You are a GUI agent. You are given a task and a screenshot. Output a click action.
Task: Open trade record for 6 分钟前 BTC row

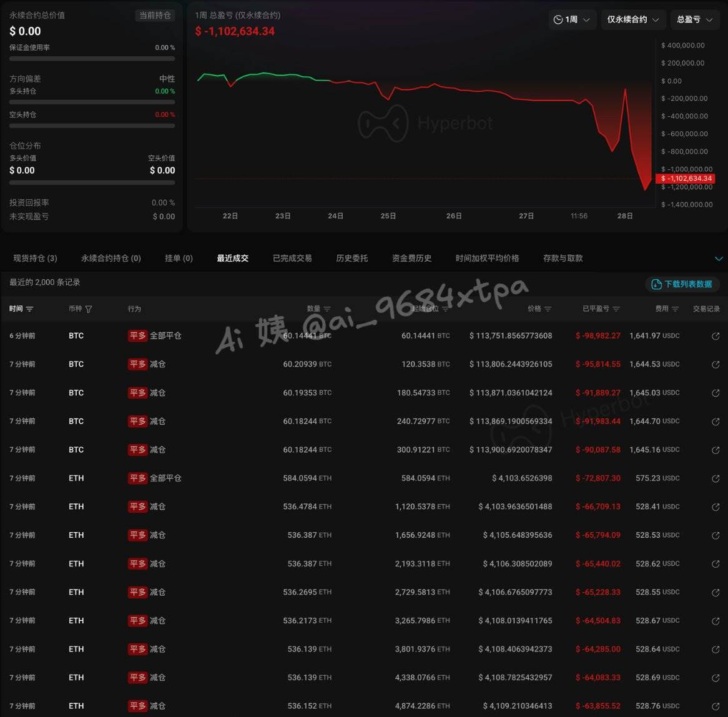(x=716, y=336)
